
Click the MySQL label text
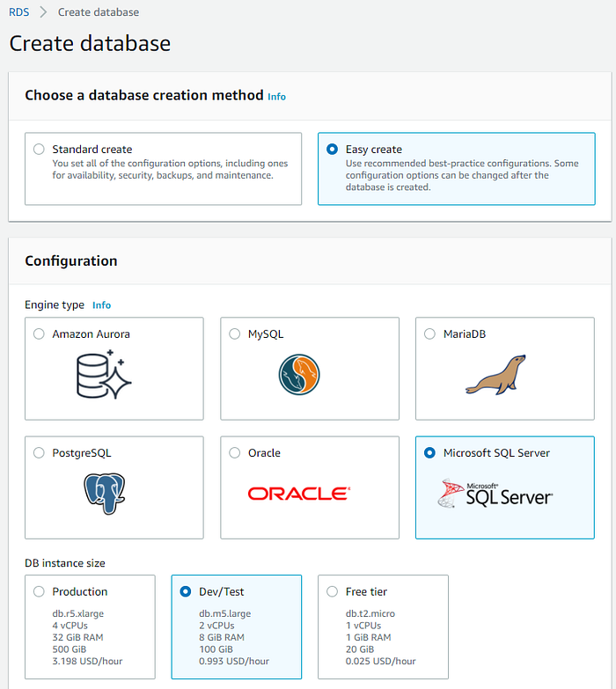266,334
